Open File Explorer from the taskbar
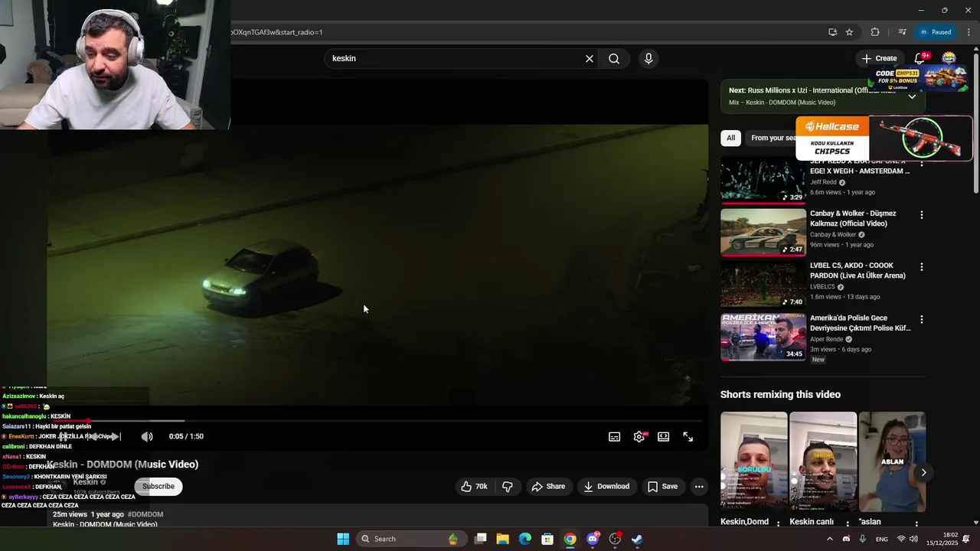 502,539
